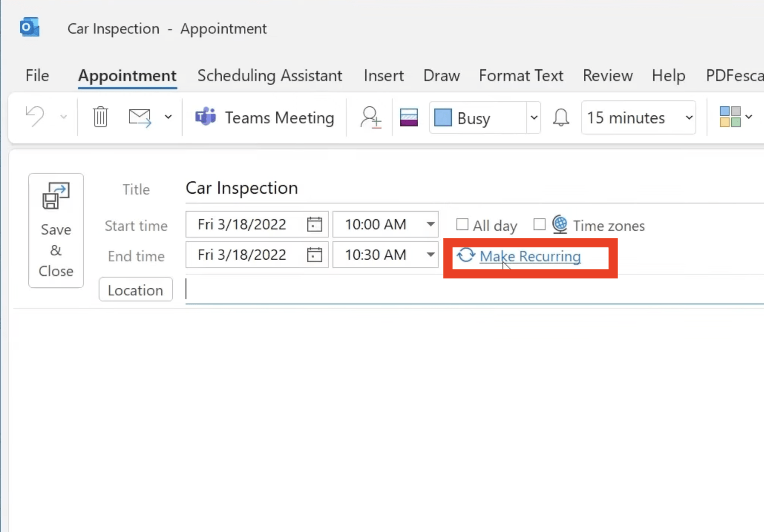Click the Make Recurring link
The width and height of the screenshot is (764, 532).
click(x=530, y=256)
